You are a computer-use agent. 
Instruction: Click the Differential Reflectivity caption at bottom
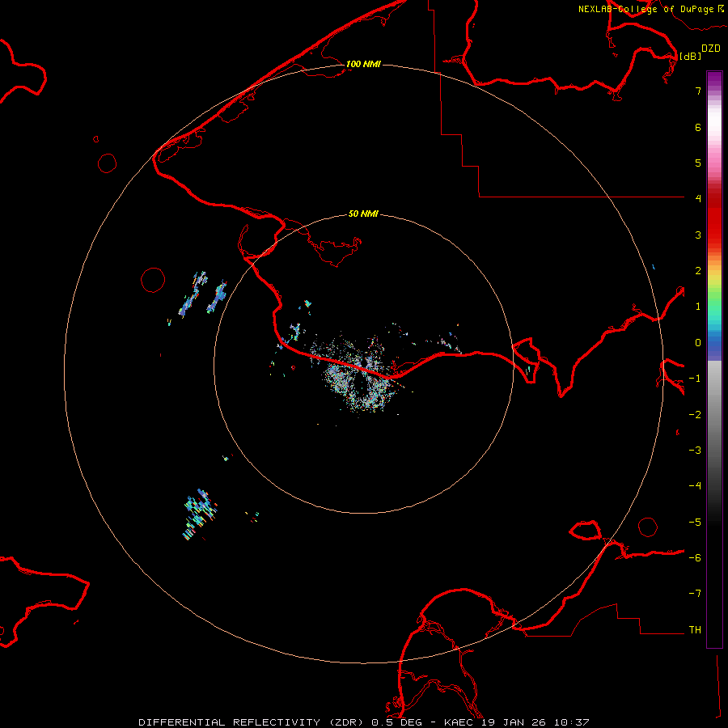click(364, 722)
